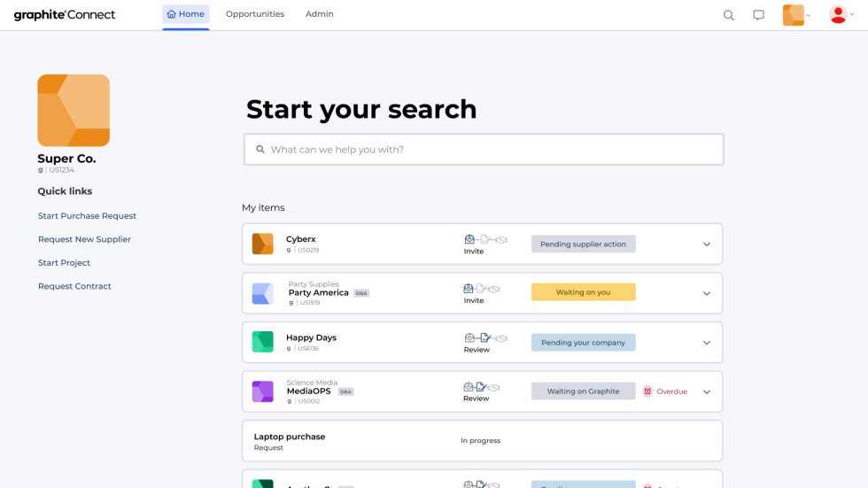Expand the Party America item row
Viewport: 868px width, 488px height.
coord(707,293)
